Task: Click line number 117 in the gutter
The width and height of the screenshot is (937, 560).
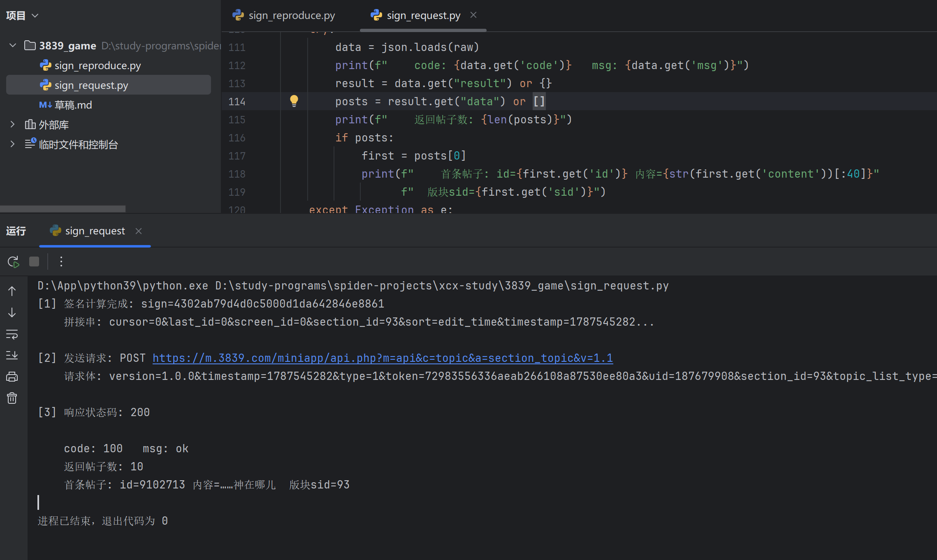Action: coord(237,156)
